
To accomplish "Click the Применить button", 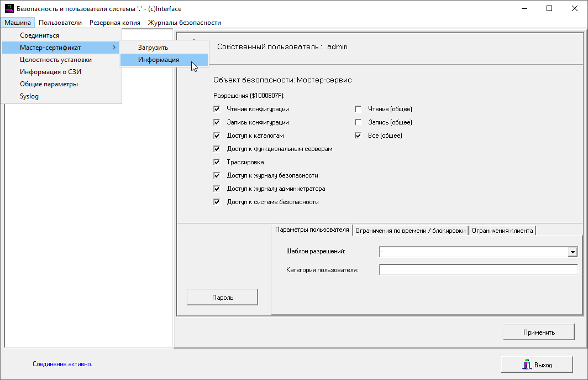I will tap(538, 332).
